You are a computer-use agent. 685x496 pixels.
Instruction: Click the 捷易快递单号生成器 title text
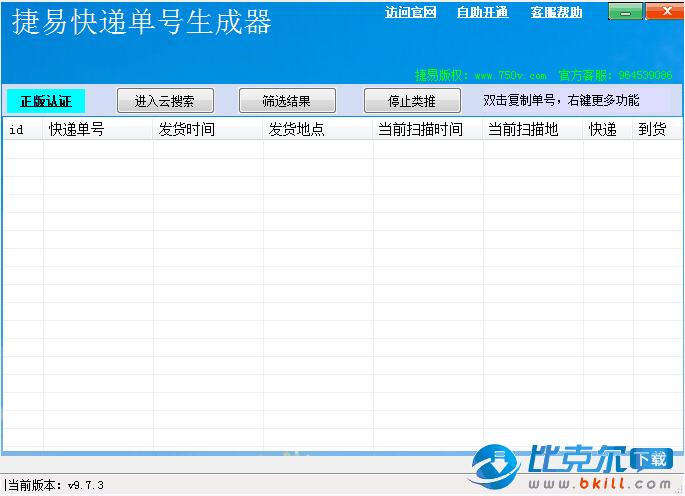142,22
